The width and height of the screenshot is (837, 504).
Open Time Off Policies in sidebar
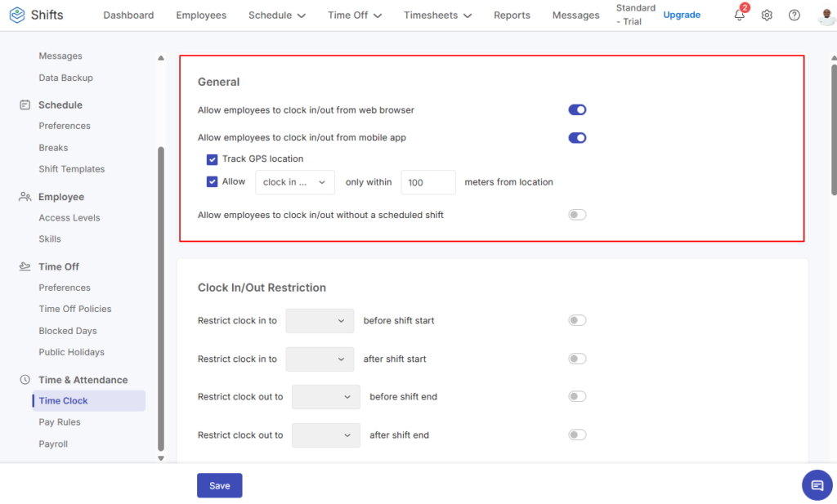click(74, 309)
